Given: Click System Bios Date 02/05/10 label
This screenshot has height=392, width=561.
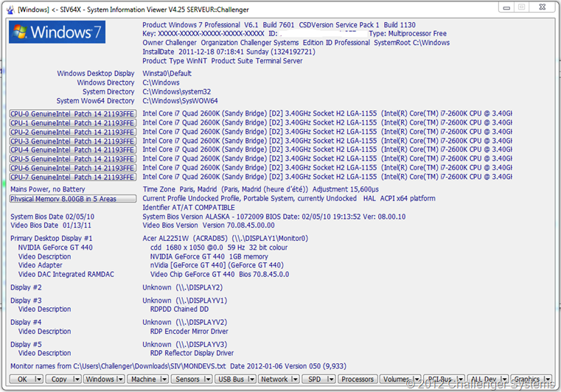Looking at the screenshot, I should (52, 217).
